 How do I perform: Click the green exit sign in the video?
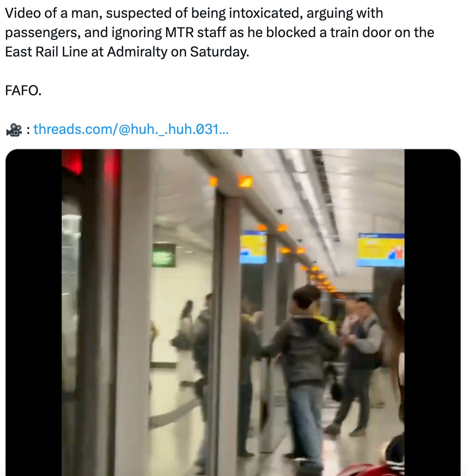click(x=164, y=255)
